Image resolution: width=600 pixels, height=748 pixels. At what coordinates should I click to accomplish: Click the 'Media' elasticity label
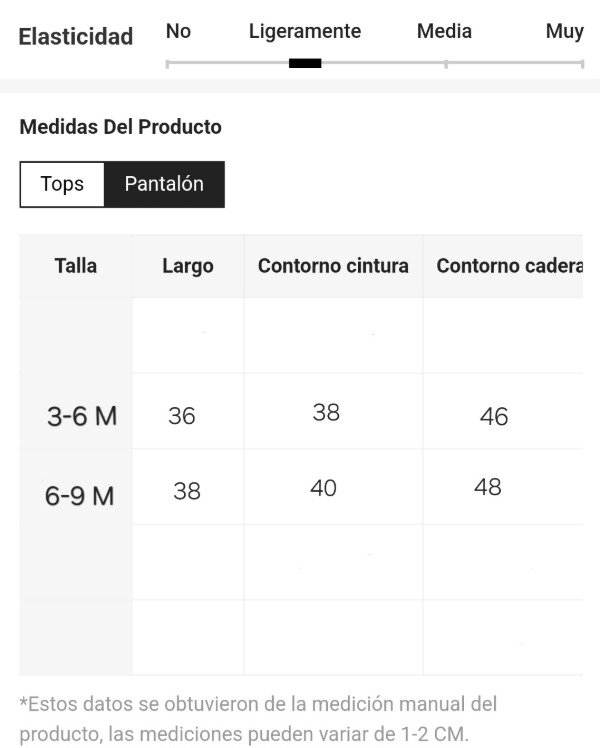pos(444,31)
